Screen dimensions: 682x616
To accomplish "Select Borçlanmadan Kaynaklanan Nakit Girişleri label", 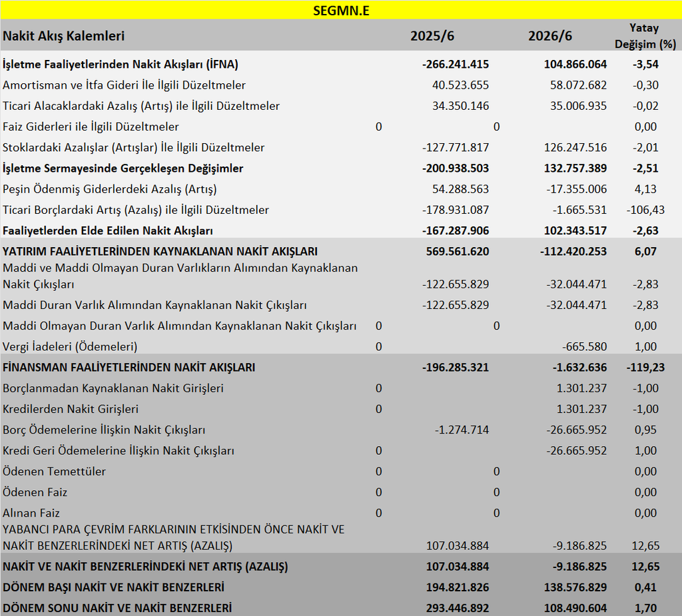I will (113, 388).
